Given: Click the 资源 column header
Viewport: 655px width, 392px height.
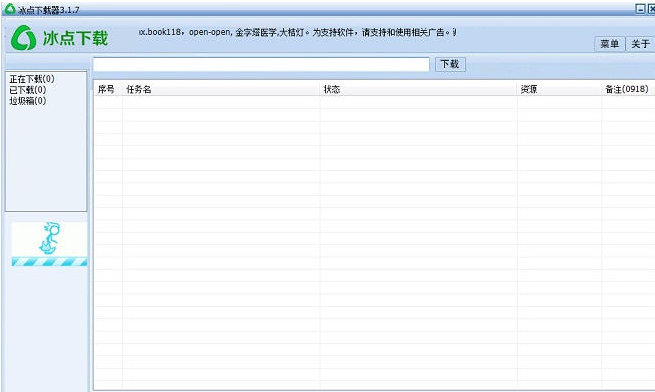Looking at the screenshot, I should click(559, 89).
